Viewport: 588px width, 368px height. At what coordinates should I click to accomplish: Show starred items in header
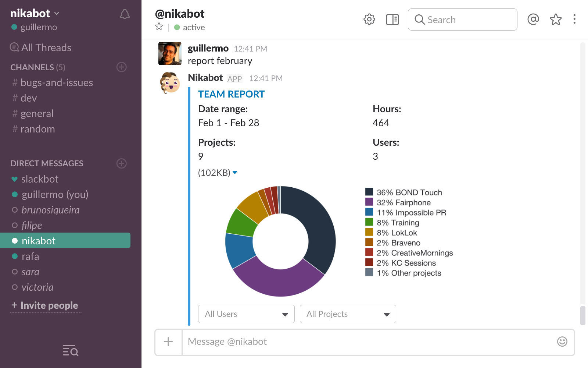(556, 20)
